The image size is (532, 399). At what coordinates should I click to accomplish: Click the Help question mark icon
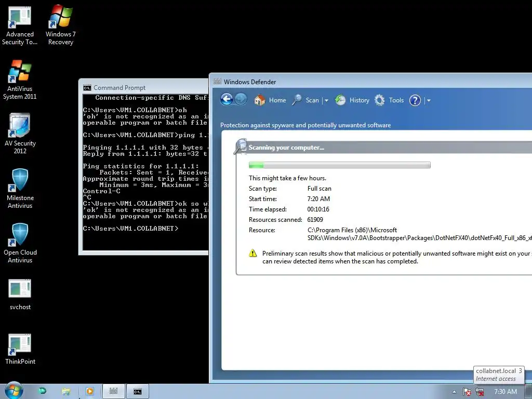pyautogui.click(x=415, y=100)
